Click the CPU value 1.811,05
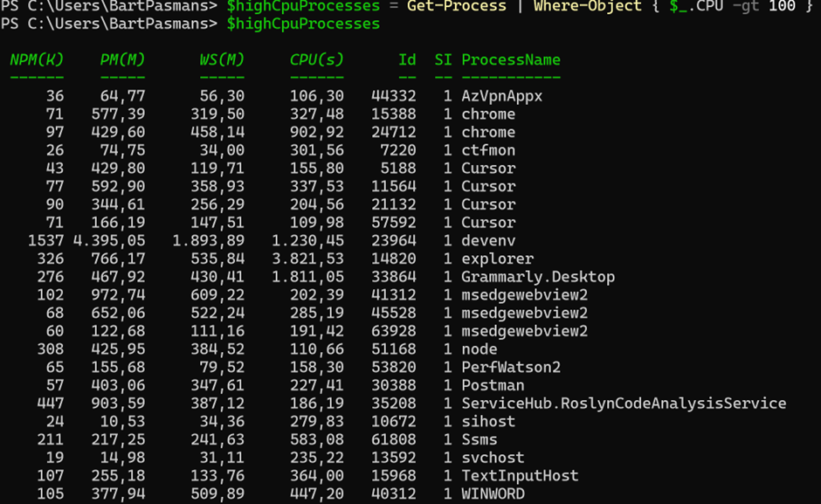Viewport: 821px width, 504px height. (x=307, y=277)
